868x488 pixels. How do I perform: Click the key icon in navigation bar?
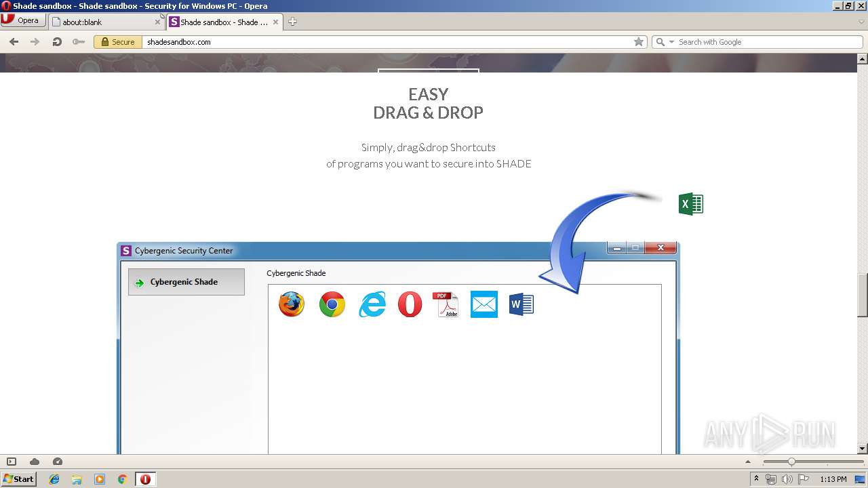click(79, 42)
